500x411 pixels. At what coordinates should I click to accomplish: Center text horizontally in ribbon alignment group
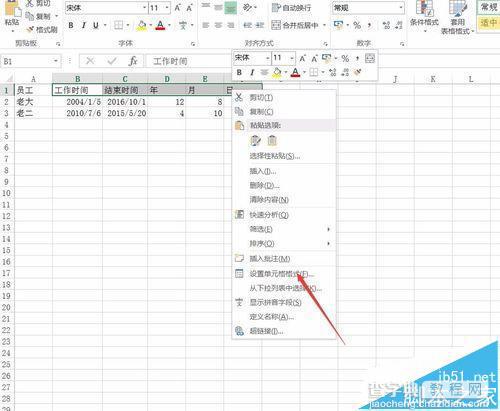[x=218, y=25]
